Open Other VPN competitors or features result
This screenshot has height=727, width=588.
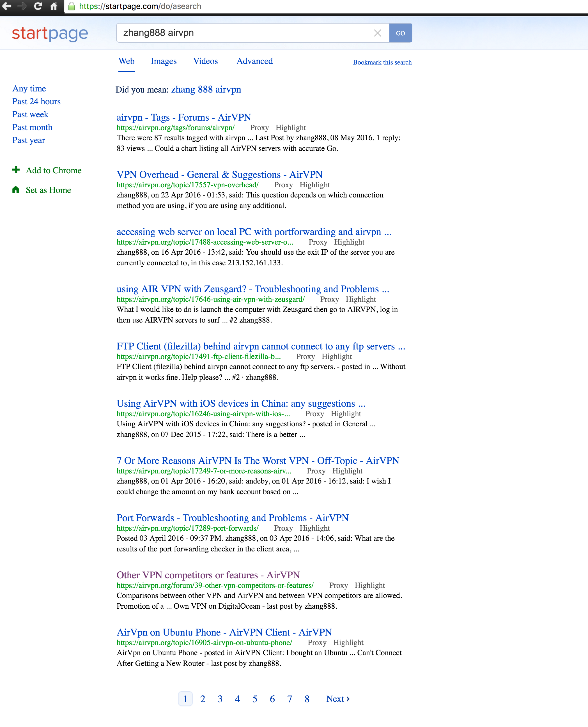[x=208, y=575]
